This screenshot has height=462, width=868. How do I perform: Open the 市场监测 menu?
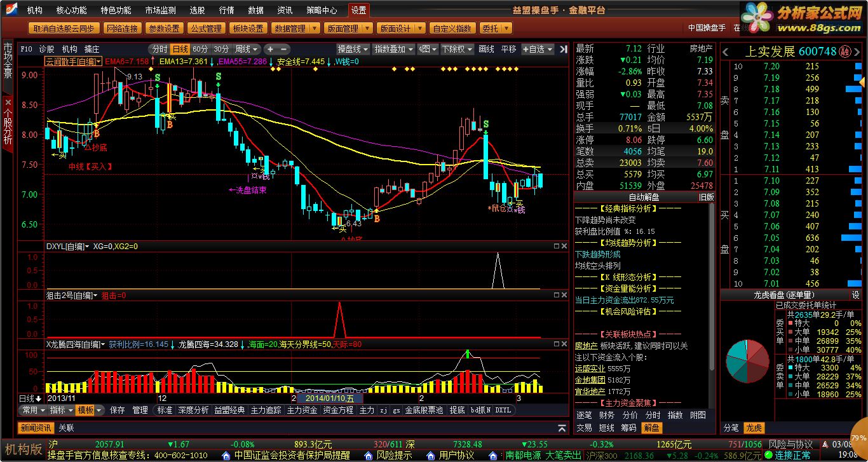(x=160, y=10)
